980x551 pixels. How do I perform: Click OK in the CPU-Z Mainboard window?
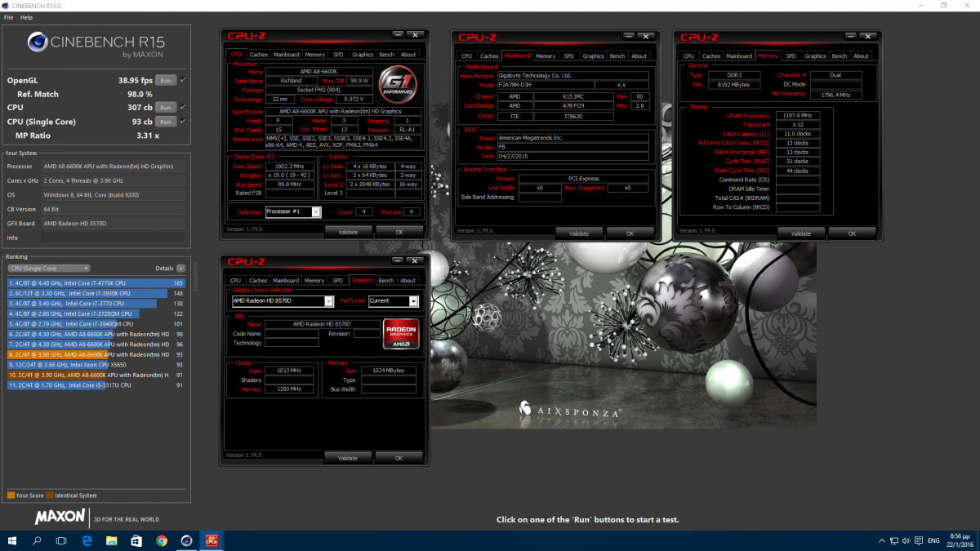pos(630,233)
